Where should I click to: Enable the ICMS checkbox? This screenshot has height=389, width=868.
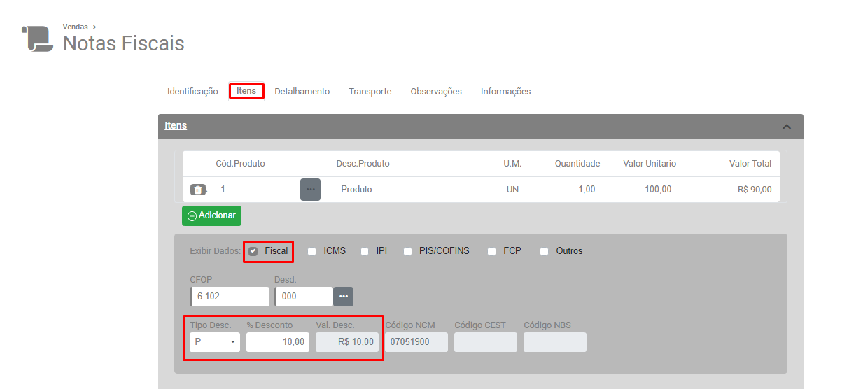(x=312, y=251)
